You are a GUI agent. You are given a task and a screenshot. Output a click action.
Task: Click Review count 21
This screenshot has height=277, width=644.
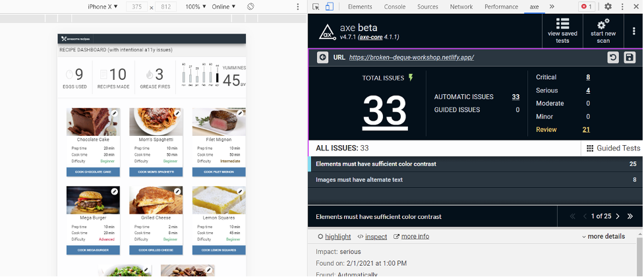586,130
